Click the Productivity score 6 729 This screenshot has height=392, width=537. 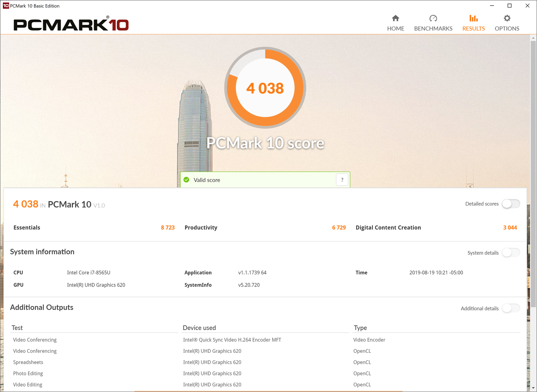[x=339, y=228]
